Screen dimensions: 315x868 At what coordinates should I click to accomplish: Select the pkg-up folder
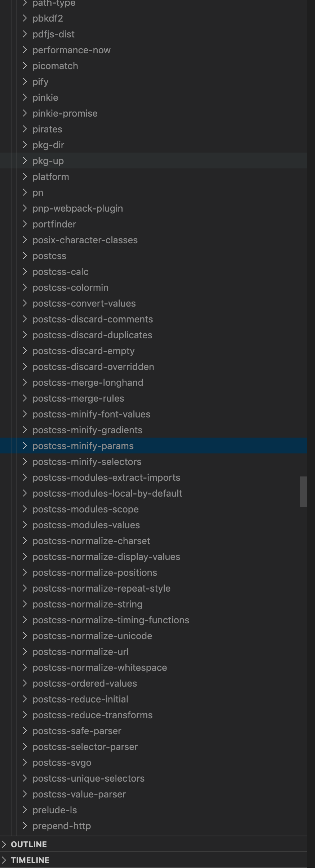48,161
